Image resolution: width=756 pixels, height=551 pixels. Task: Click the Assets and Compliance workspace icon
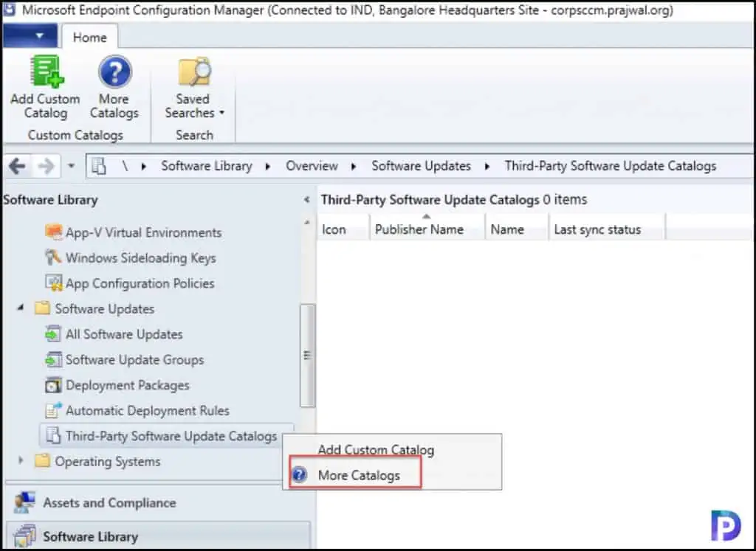point(24,502)
